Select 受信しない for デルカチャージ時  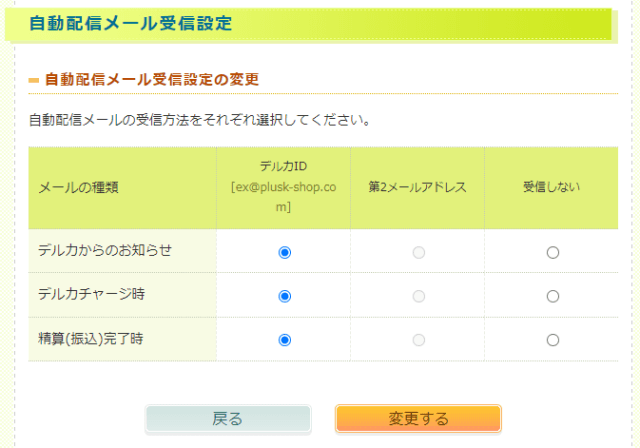click(x=553, y=296)
